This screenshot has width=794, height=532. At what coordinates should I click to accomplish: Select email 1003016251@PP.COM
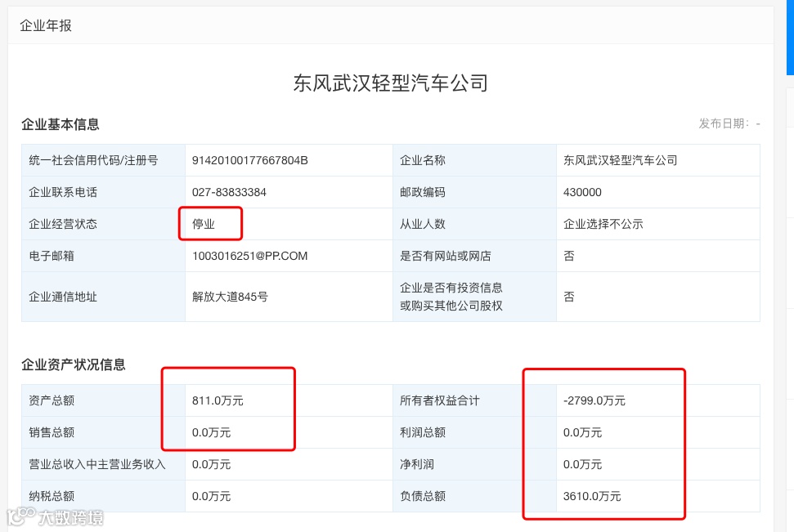pyautogui.click(x=249, y=256)
